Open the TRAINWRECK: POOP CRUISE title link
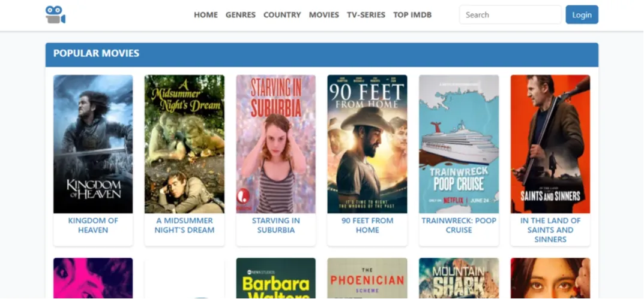 tap(459, 225)
